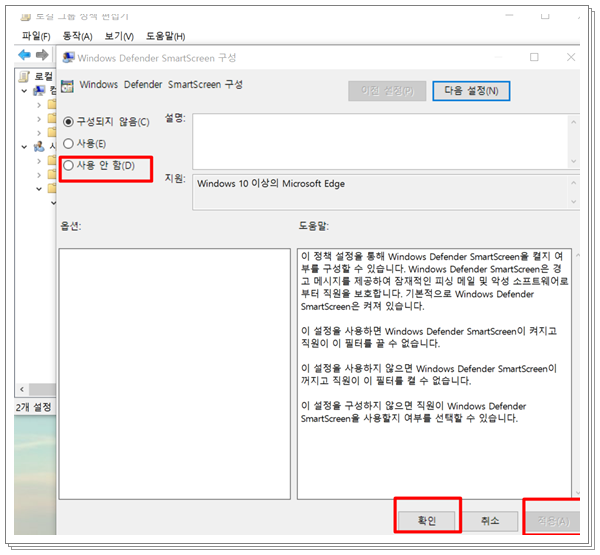The width and height of the screenshot is (600, 555).
Task: Select the 사용 안 함(D) radio button
Action: point(68,165)
